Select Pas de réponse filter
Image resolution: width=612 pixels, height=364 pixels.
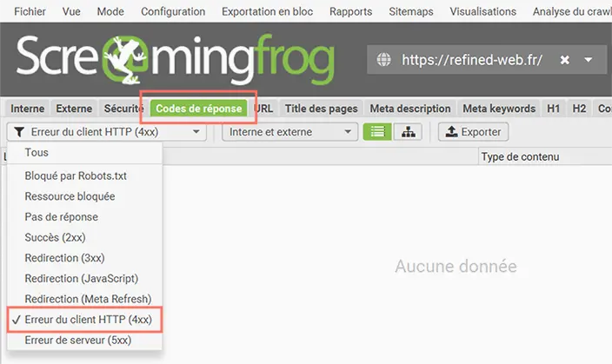pyautogui.click(x=84, y=217)
